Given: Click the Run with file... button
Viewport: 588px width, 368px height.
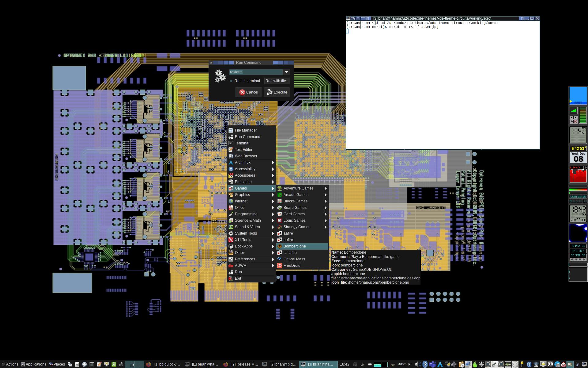Looking at the screenshot, I should pos(277,81).
